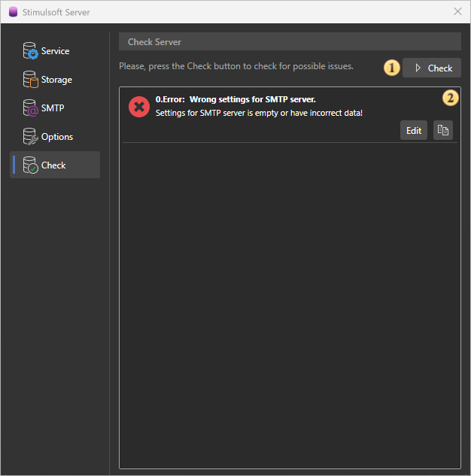This screenshot has height=476, width=471.
Task: Open the Options section label
Action: (x=57, y=137)
